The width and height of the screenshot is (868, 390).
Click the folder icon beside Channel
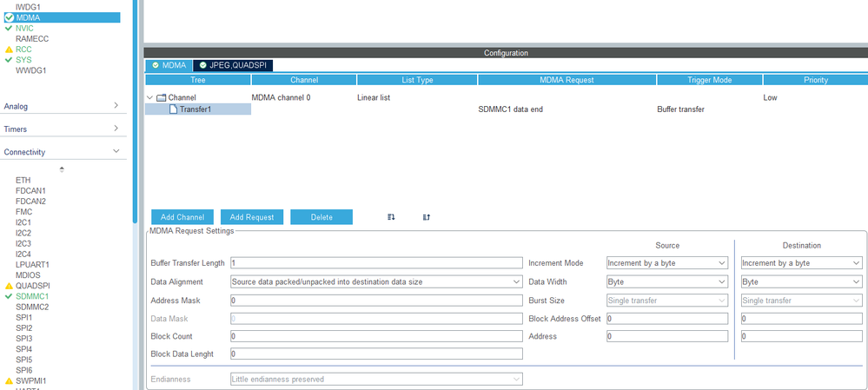point(161,98)
